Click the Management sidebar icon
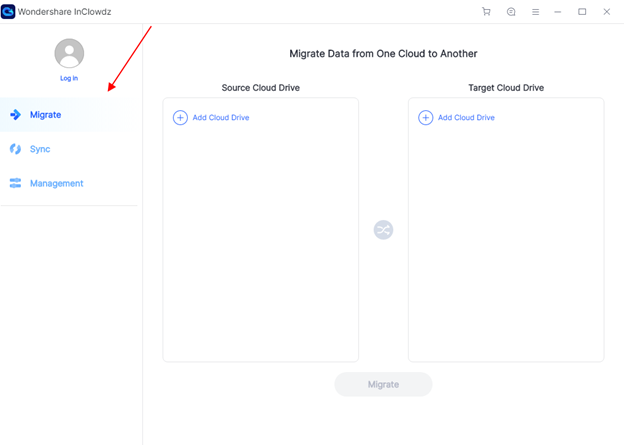The image size is (624, 445). (15, 183)
